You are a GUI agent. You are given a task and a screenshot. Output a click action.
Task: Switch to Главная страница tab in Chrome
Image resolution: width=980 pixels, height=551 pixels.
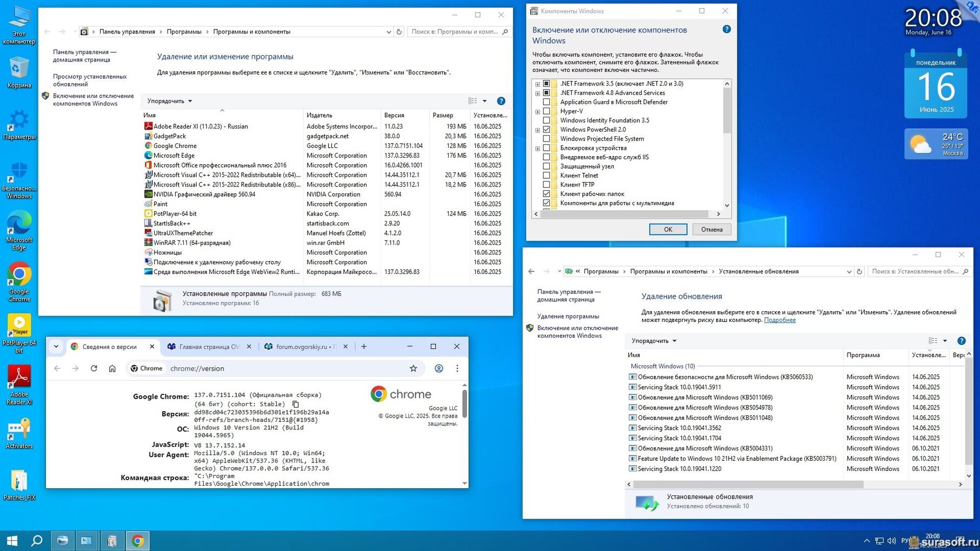tap(209, 347)
